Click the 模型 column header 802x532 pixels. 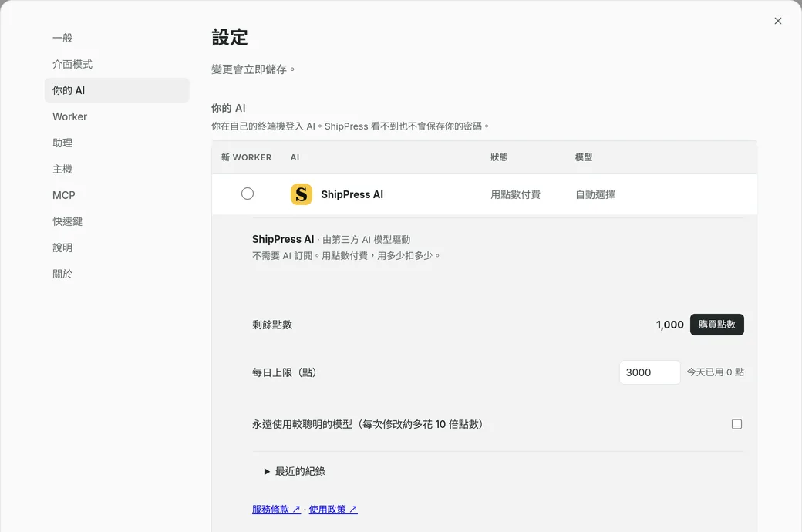584,157
